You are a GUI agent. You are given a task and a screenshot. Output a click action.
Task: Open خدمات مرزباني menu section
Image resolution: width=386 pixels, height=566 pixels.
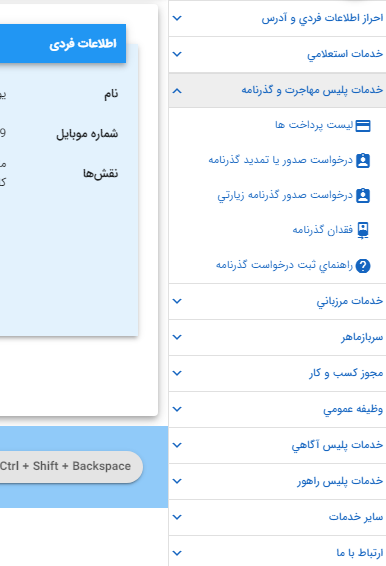(x=277, y=301)
